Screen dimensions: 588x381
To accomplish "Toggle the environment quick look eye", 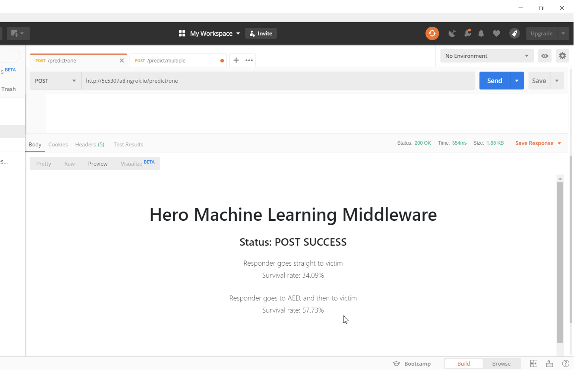I will tap(545, 56).
